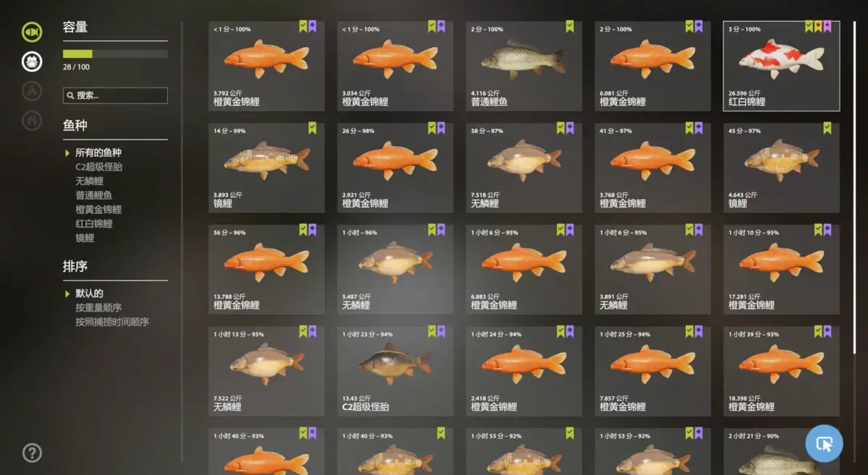Screen dimensions: 868x475
Task: Filter by 橙黄金锦鲤 species
Action: tap(98, 209)
